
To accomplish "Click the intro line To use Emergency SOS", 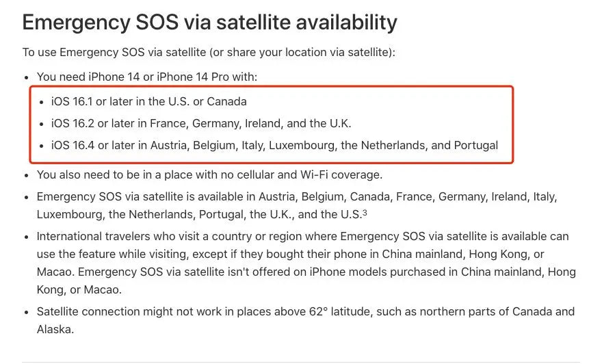I will [209, 52].
